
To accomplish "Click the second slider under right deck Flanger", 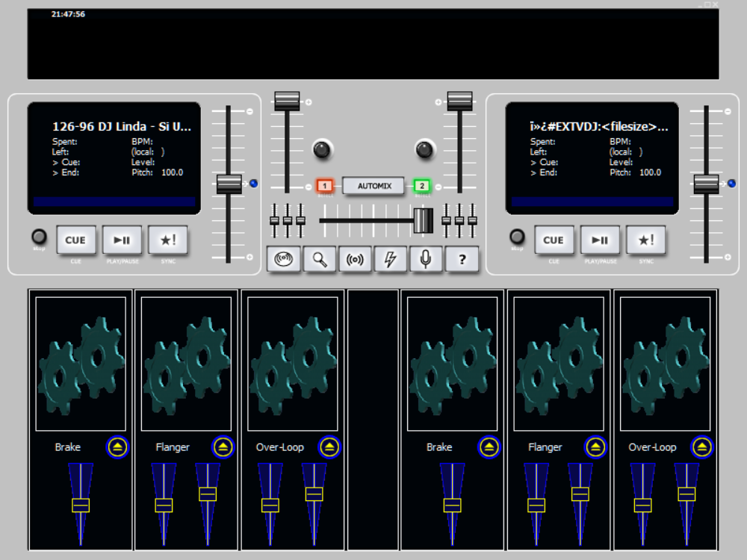I will [580, 494].
